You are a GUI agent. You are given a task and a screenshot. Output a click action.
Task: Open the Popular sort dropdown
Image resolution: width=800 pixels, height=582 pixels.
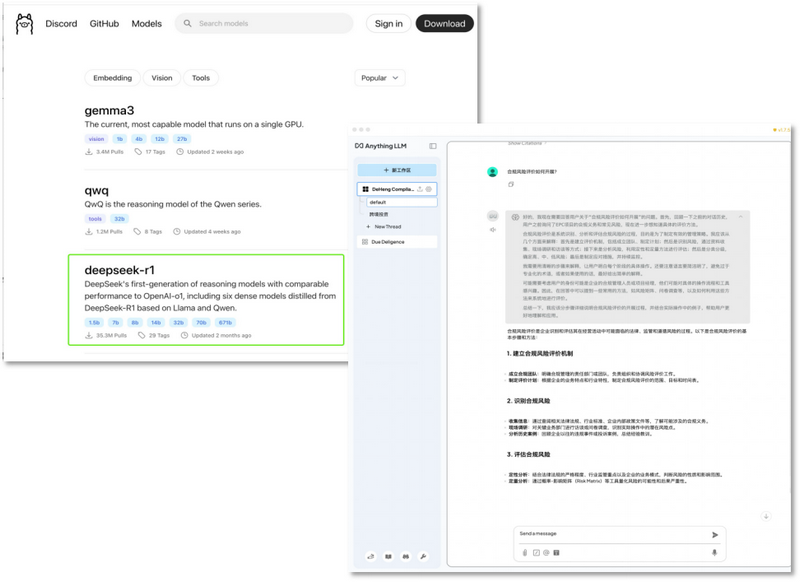click(x=380, y=78)
